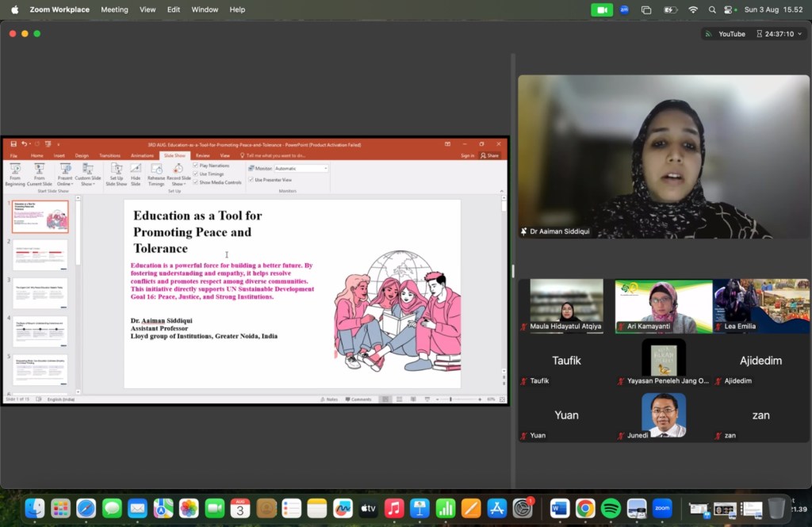This screenshot has height=527, width=812.
Task: Open the Present Online dropdown
Action: (65, 184)
